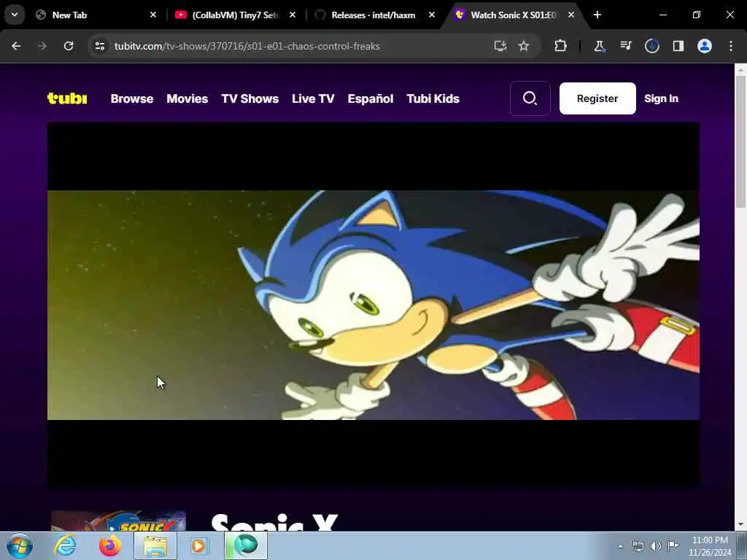Close the Watch Sonic X tab

570,15
